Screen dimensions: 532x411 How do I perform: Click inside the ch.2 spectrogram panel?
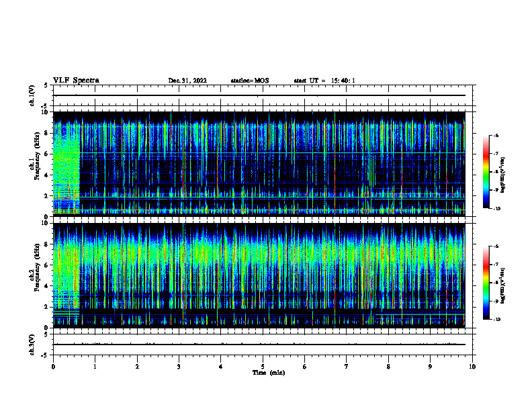[x=263, y=275]
